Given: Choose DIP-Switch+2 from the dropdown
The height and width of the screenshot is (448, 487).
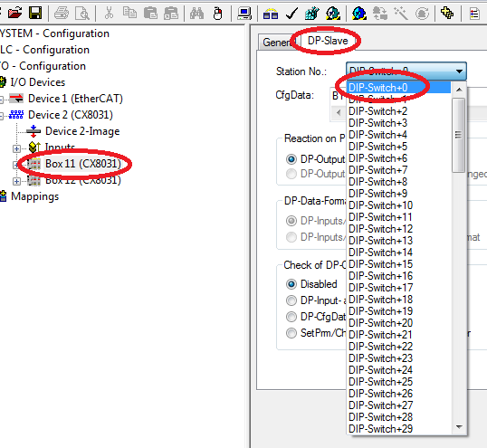Looking at the screenshot, I should pyautogui.click(x=399, y=111).
